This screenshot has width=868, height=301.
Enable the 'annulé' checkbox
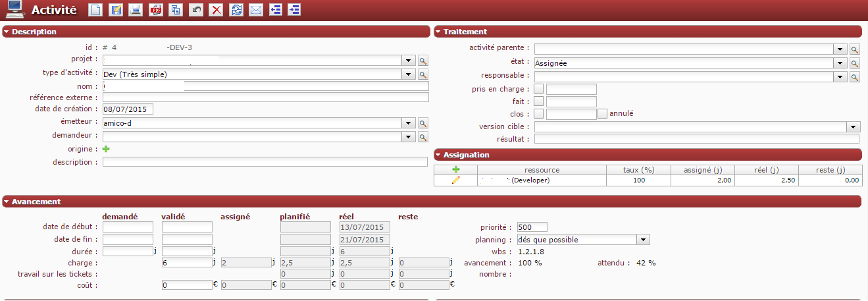click(x=602, y=114)
